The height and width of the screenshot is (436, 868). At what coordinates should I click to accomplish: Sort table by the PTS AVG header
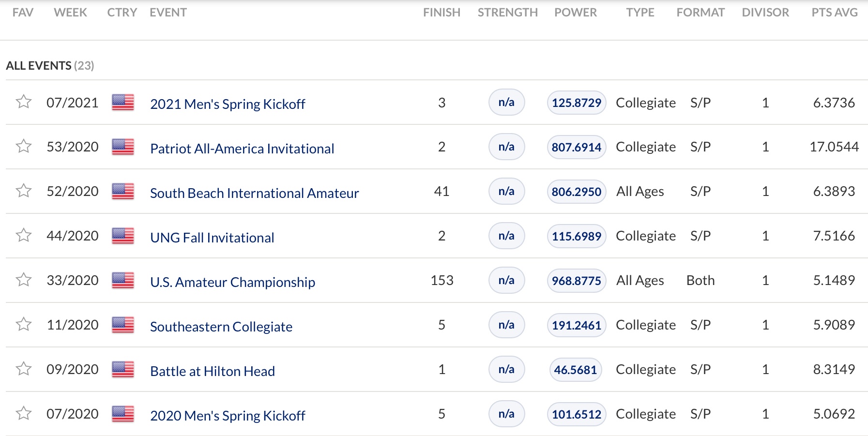[x=834, y=13]
